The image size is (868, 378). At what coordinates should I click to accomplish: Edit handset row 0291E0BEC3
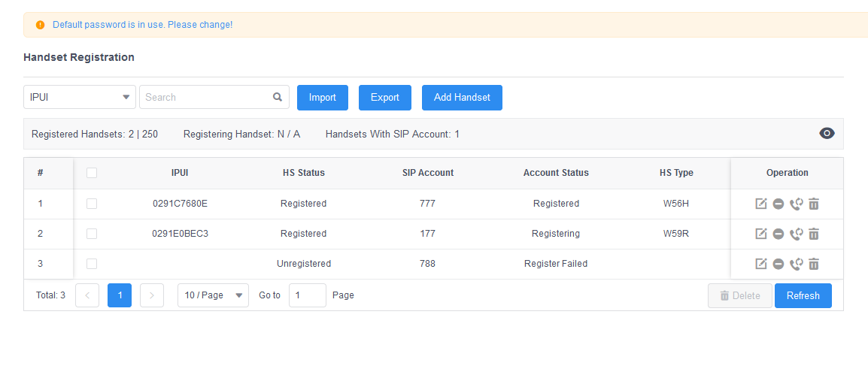tap(761, 234)
